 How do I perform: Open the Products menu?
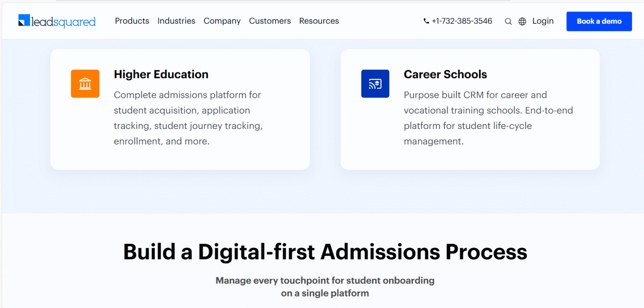tap(132, 21)
